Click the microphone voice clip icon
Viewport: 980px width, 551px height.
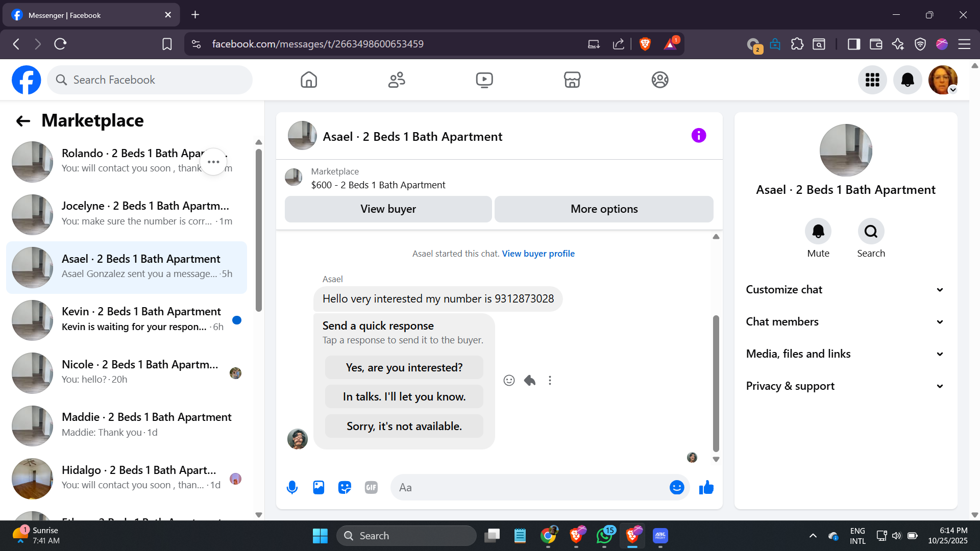(x=292, y=488)
